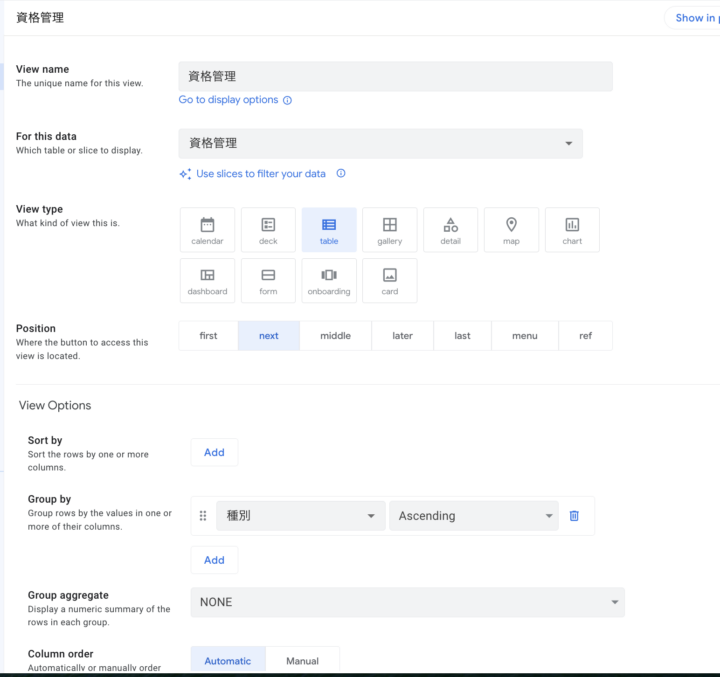The height and width of the screenshot is (677, 720).
Task: Set view position to menu
Action: tap(524, 336)
